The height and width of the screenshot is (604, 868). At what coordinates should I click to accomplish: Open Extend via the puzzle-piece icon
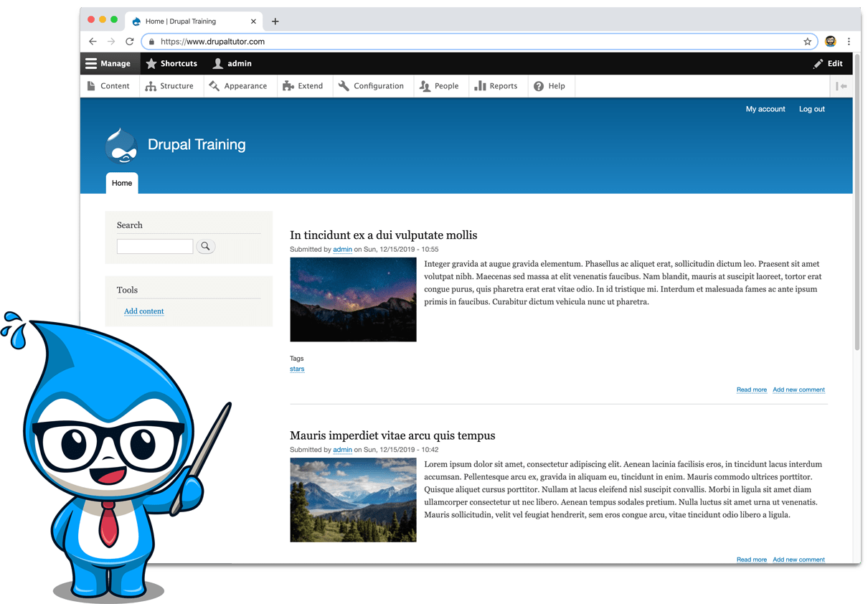(x=286, y=85)
